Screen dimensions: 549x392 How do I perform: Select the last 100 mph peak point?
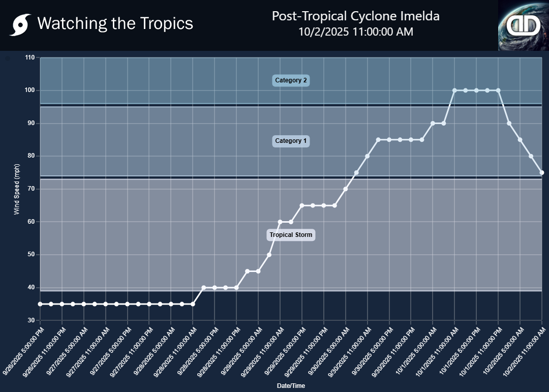click(498, 91)
